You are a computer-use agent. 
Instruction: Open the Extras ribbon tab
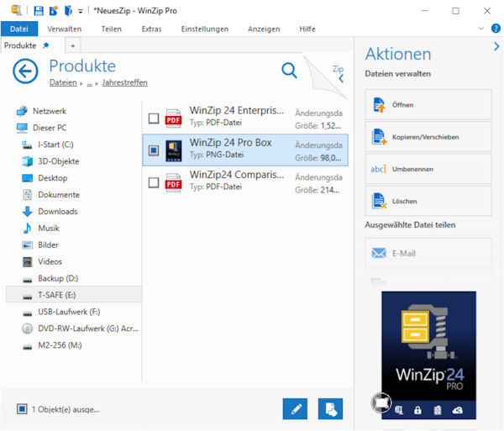pos(152,29)
